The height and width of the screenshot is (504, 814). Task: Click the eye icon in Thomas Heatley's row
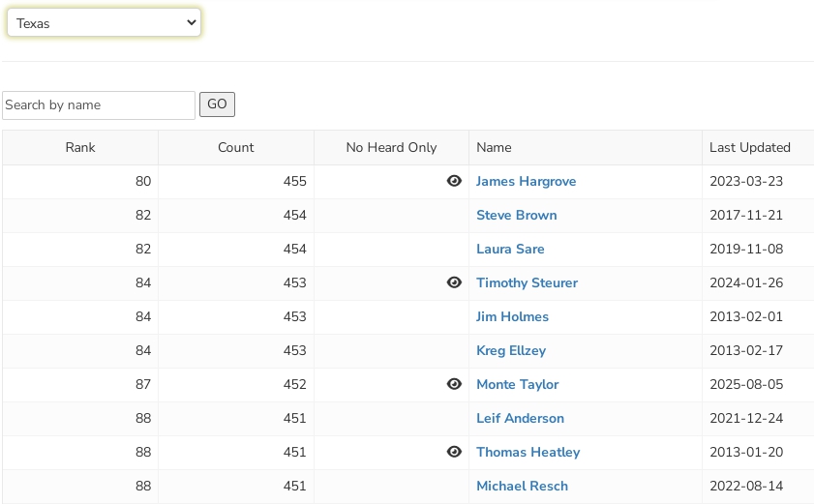pyautogui.click(x=454, y=452)
